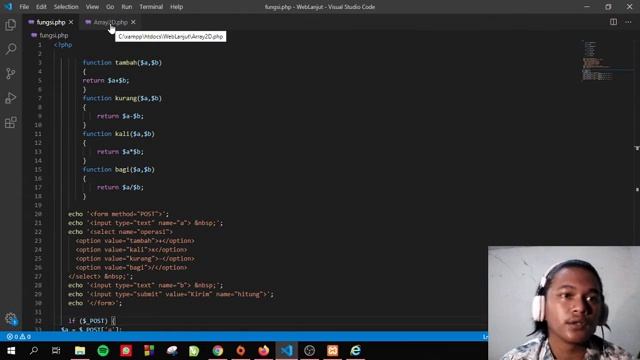Click line 15 'function bagi($a,$b)'
This screenshot has width=640, height=360.
coord(118,169)
